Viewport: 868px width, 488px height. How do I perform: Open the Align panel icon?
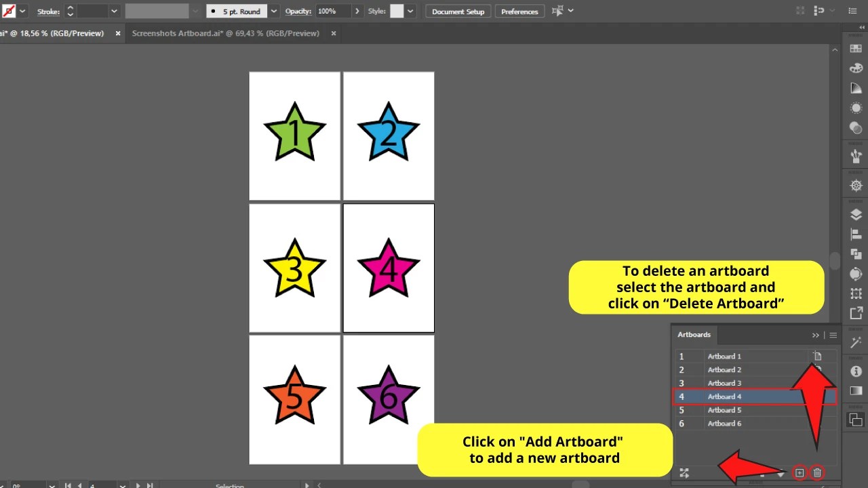(856, 234)
